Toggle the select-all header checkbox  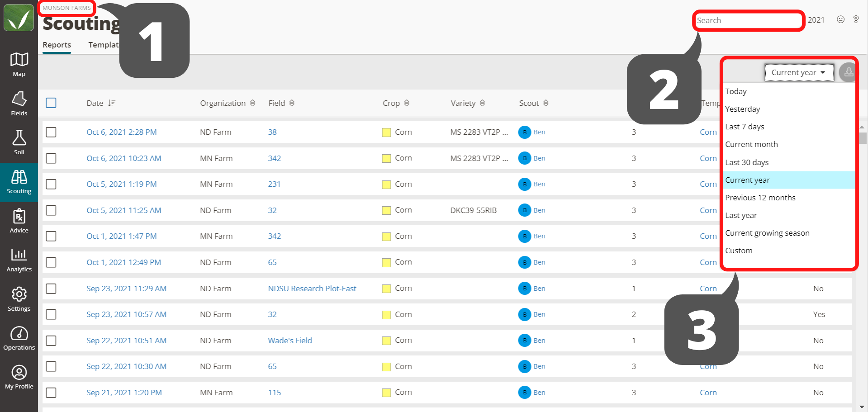tap(51, 103)
